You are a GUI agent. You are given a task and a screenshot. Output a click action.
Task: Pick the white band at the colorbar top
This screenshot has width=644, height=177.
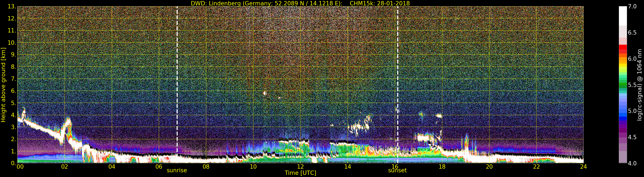pos(623,16)
